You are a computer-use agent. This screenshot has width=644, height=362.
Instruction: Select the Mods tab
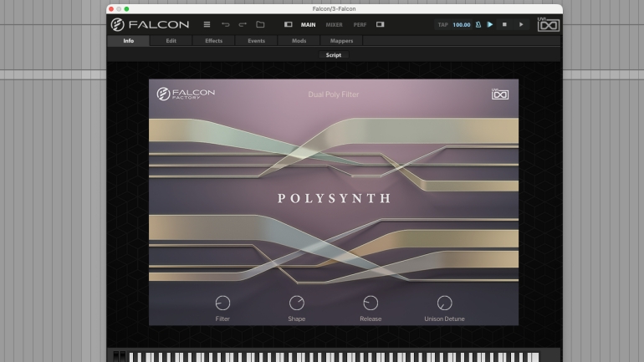(299, 41)
